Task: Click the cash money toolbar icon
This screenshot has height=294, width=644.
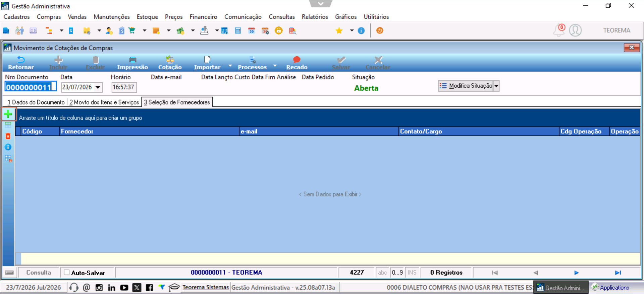Action: click(x=180, y=31)
